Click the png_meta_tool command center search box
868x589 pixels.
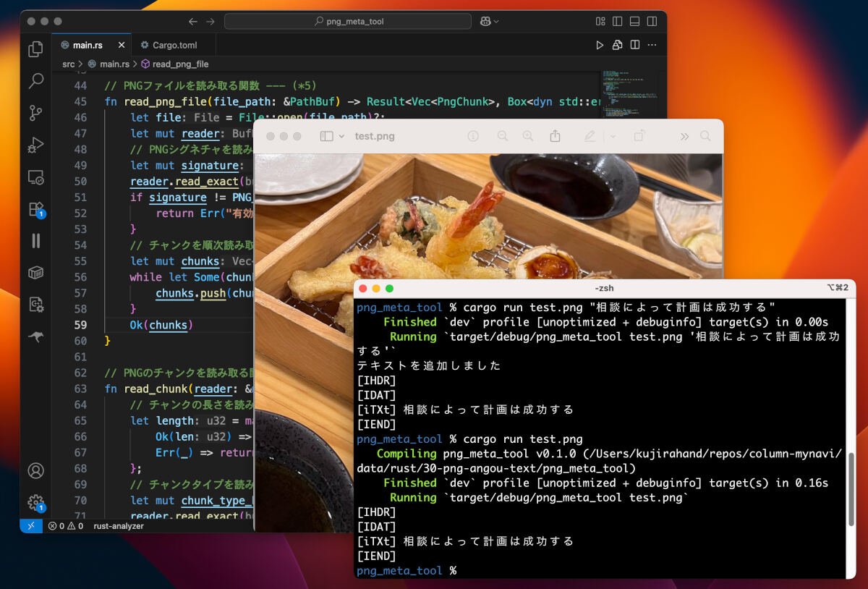click(x=348, y=22)
